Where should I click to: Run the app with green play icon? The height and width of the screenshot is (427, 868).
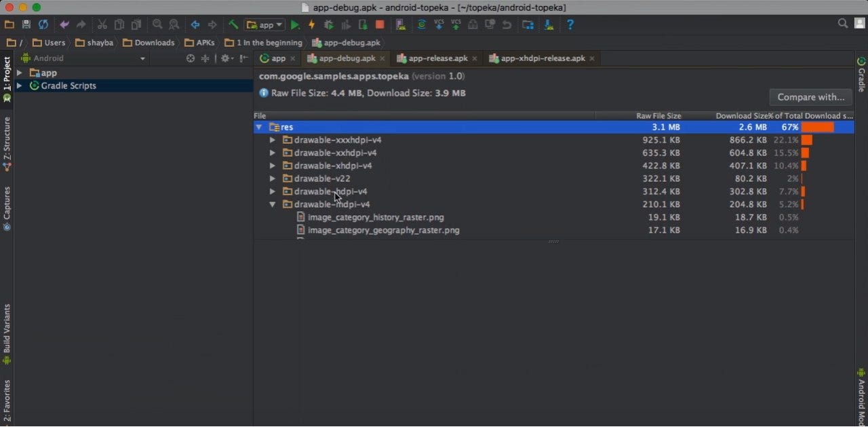tap(295, 24)
